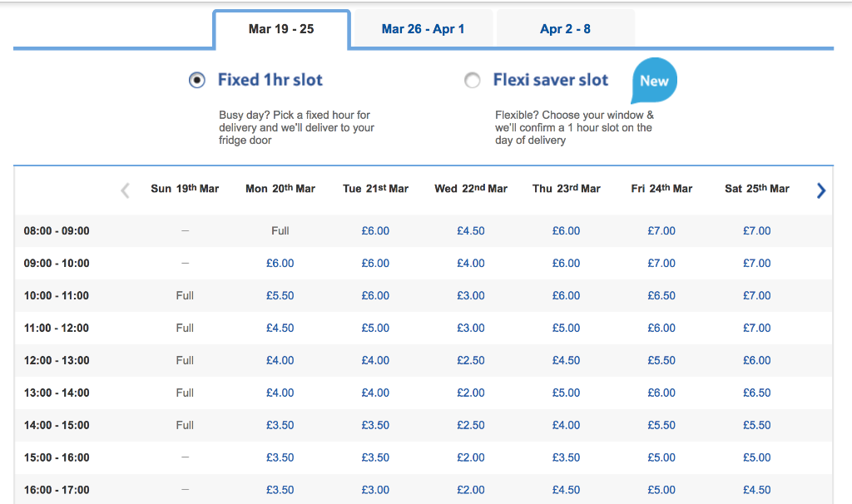The width and height of the screenshot is (852, 504).
Task: Go back to previous days arrow
Action: pos(125,190)
